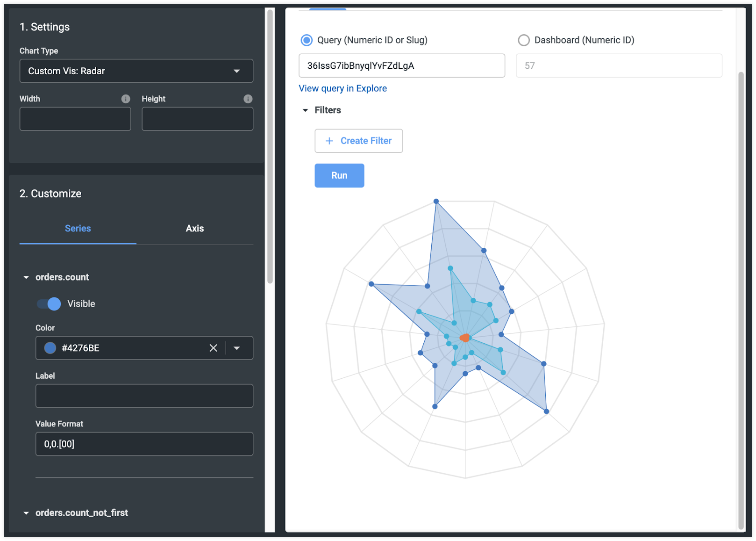This screenshot has width=756, height=541.
Task: Click the chevron beside orders.count_not_first
Action: tap(26, 512)
